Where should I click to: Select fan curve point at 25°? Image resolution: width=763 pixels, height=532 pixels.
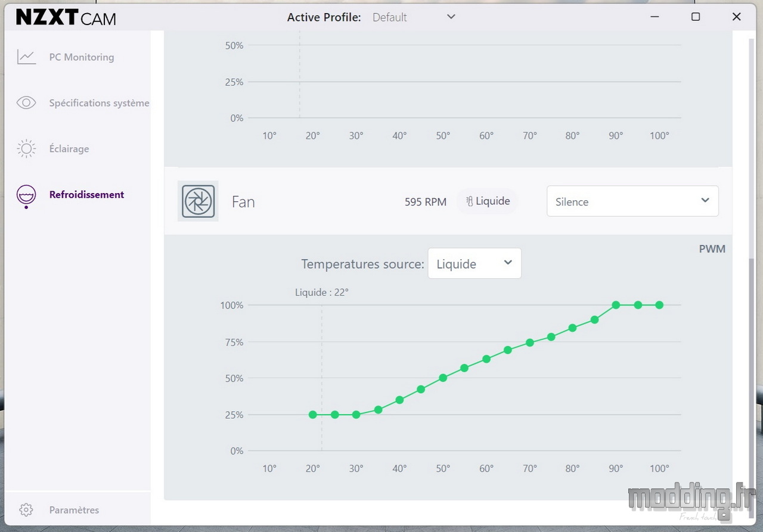pyautogui.click(x=335, y=415)
